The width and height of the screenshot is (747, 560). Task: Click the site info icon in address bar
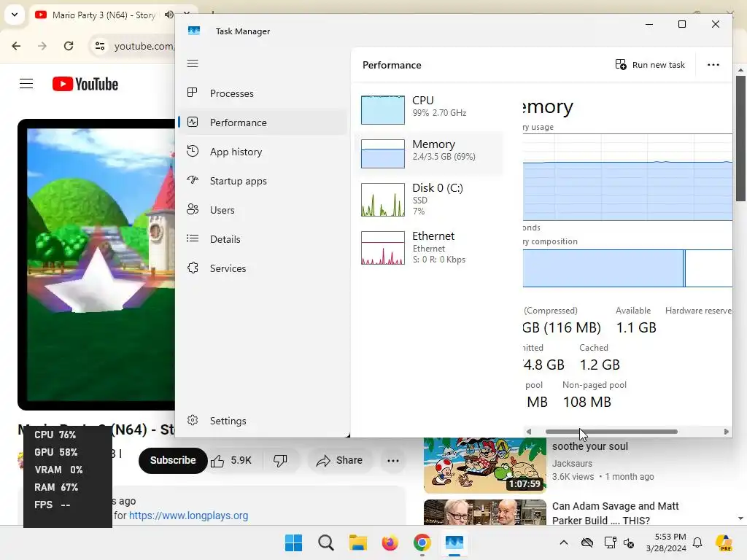click(99, 46)
